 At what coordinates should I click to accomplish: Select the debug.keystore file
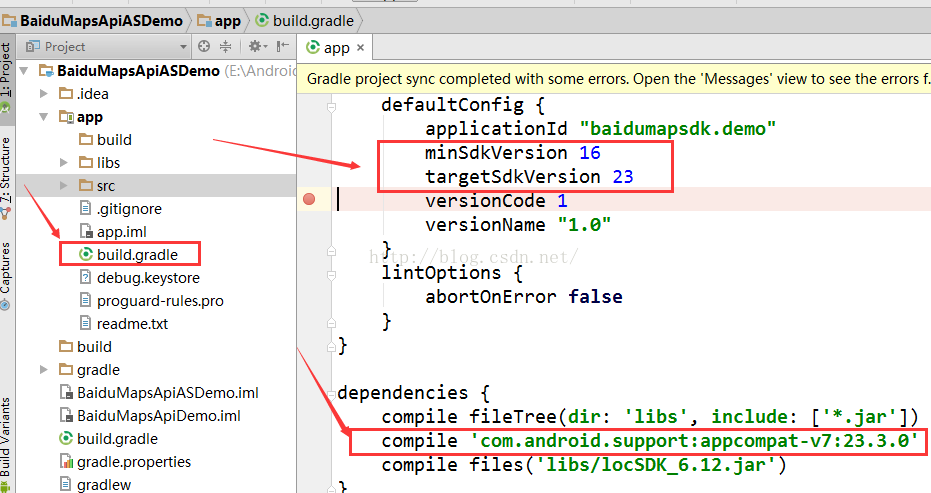tap(140, 278)
